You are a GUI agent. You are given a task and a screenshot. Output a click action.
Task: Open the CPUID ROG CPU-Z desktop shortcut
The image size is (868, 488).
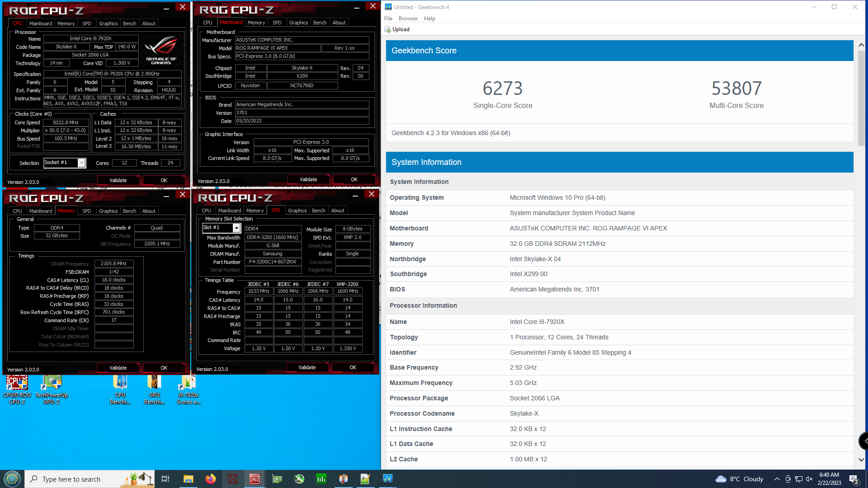point(17,389)
